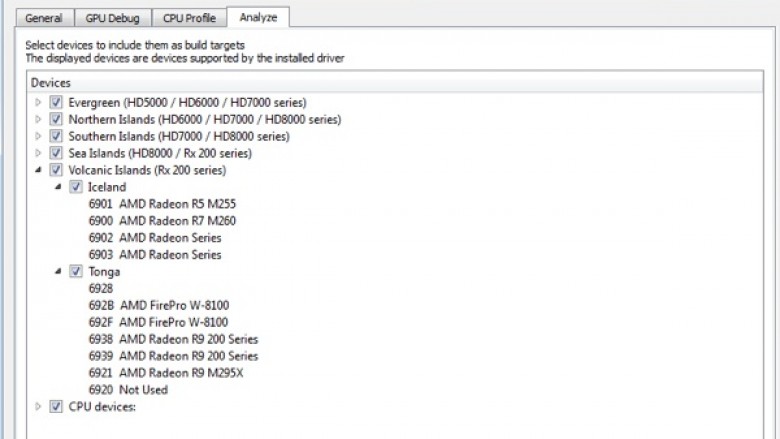The width and height of the screenshot is (780, 439).
Task: Select 6938 AMD Radeon R9 200 Series
Action: point(173,339)
